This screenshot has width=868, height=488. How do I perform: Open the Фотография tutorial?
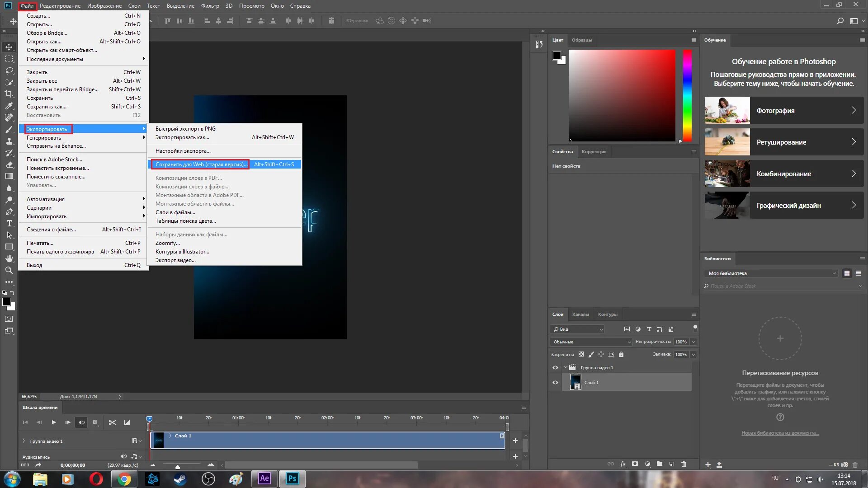pyautogui.click(x=784, y=110)
